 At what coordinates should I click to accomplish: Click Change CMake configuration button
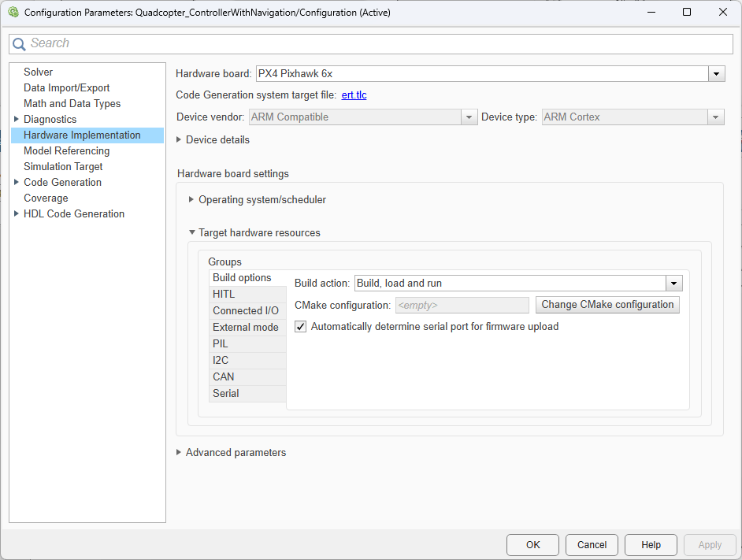(607, 305)
